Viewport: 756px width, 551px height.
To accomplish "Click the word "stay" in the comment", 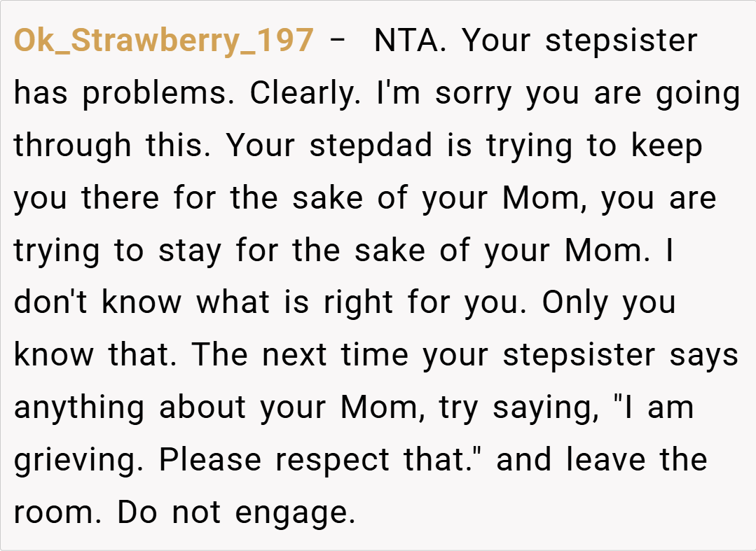I will [191, 251].
